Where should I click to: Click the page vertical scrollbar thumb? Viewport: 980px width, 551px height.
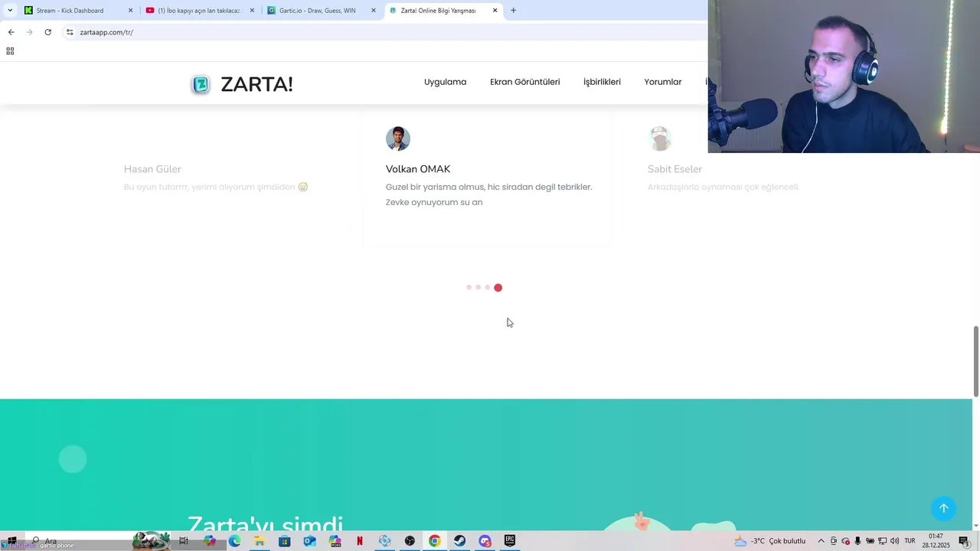click(976, 361)
